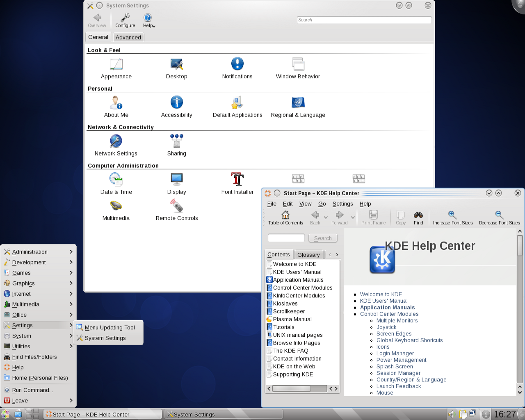525x420 pixels.
Task: Expand the Multimedia submenu in launcher
Action: 38,304
